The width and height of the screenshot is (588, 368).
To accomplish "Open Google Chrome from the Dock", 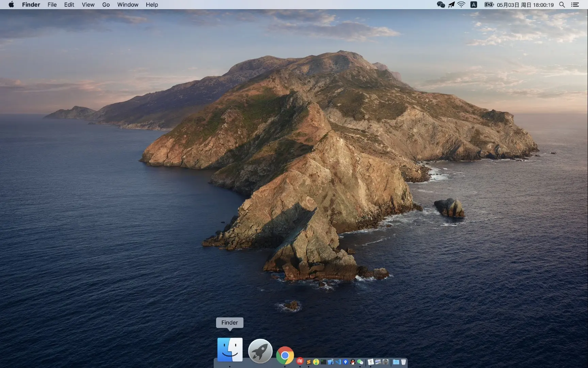I will (x=285, y=355).
